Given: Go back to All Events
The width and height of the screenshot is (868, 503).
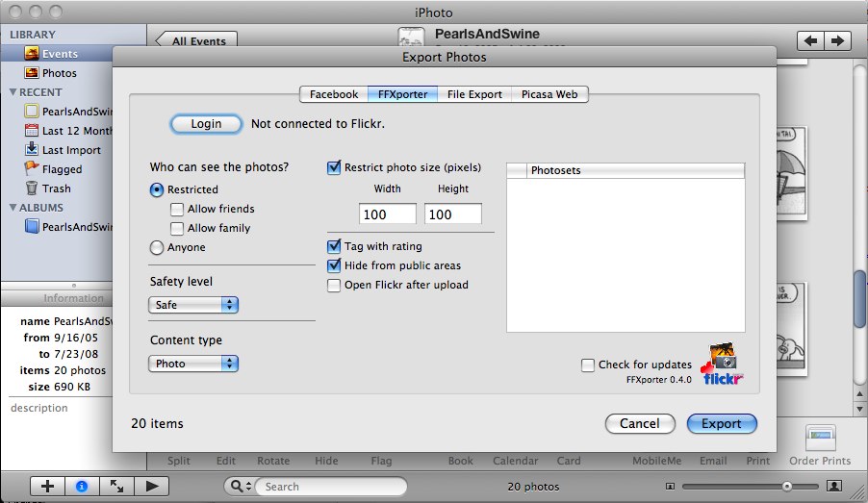Looking at the screenshot, I should point(196,39).
